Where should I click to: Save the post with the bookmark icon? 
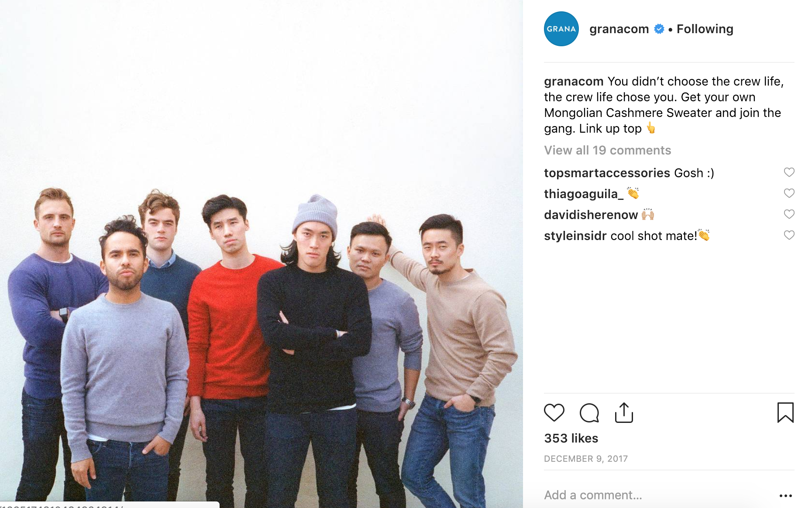pyautogui.click(x=785, y=413)
